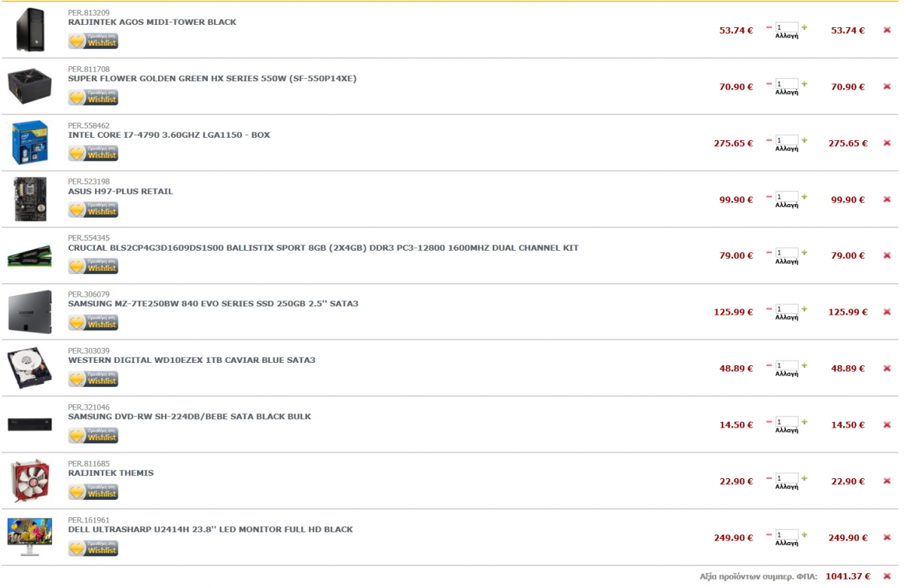Remove Asus H97-Plus from cart
This screenshot has width=904, height=588.
click(x=887, y=200)
